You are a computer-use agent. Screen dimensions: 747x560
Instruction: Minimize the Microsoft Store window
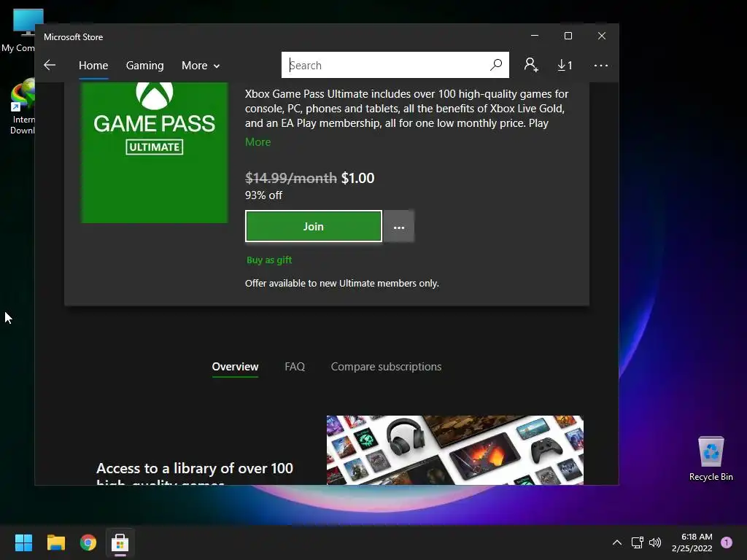[x=535, y=36]
